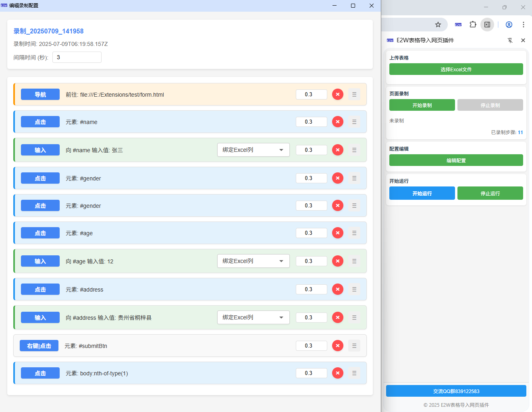Open the browser three-dot menu
The height and width of the screenshot is (412, 532).
click(x=524, y=25)
